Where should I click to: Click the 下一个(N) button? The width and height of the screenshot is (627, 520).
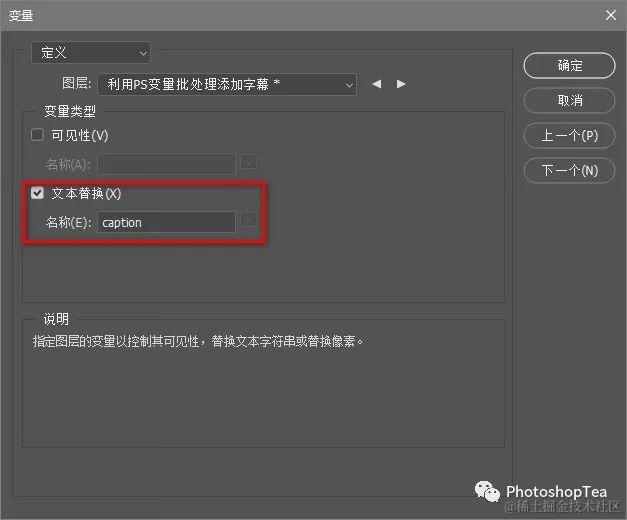569,171
